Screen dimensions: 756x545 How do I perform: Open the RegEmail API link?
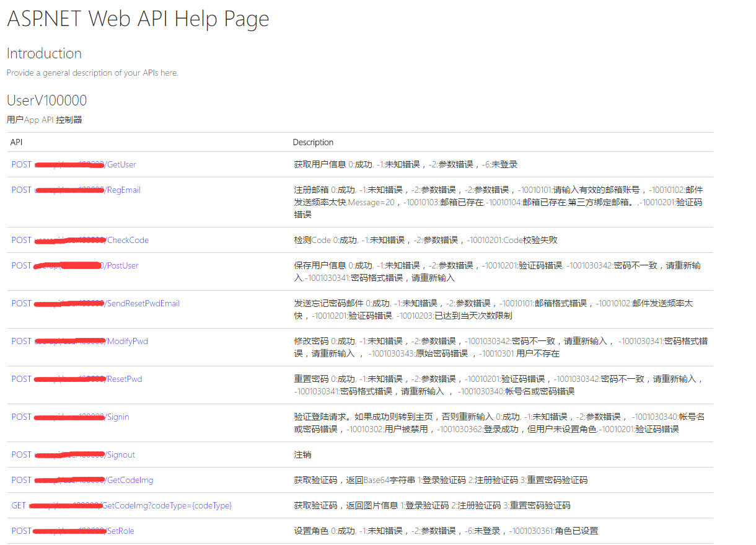tap(123, 190)
